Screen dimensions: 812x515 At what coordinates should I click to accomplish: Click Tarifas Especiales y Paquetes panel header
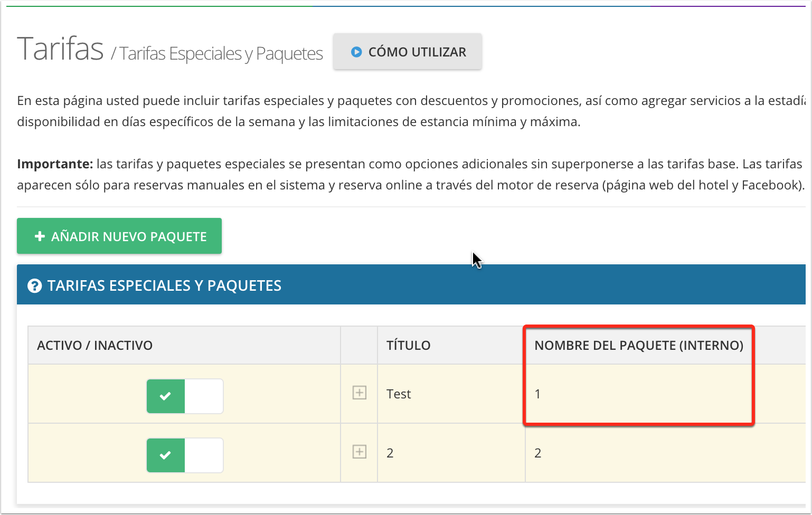164,286
